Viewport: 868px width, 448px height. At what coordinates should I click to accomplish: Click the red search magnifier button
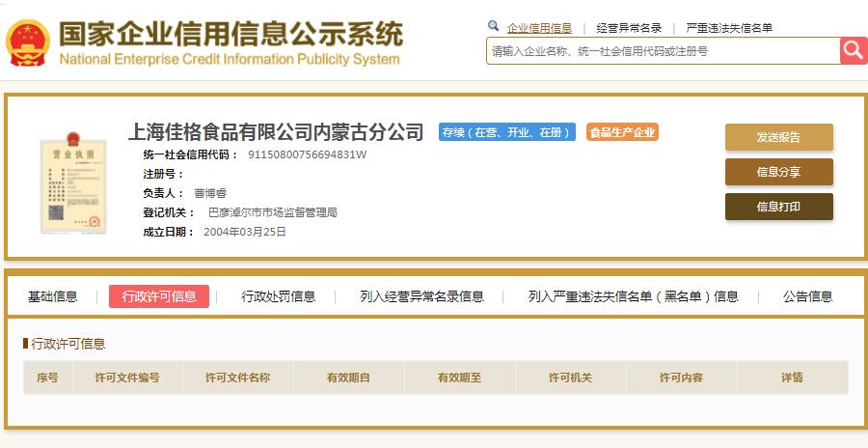click(854, 51)
